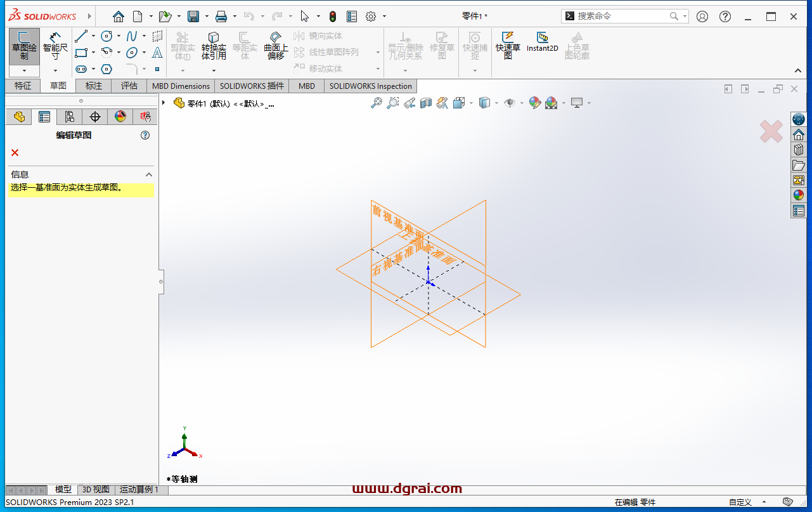This screenshot has width=812, height=512.
Task: Open the PropertyManager tab
Action: point(44,117)
